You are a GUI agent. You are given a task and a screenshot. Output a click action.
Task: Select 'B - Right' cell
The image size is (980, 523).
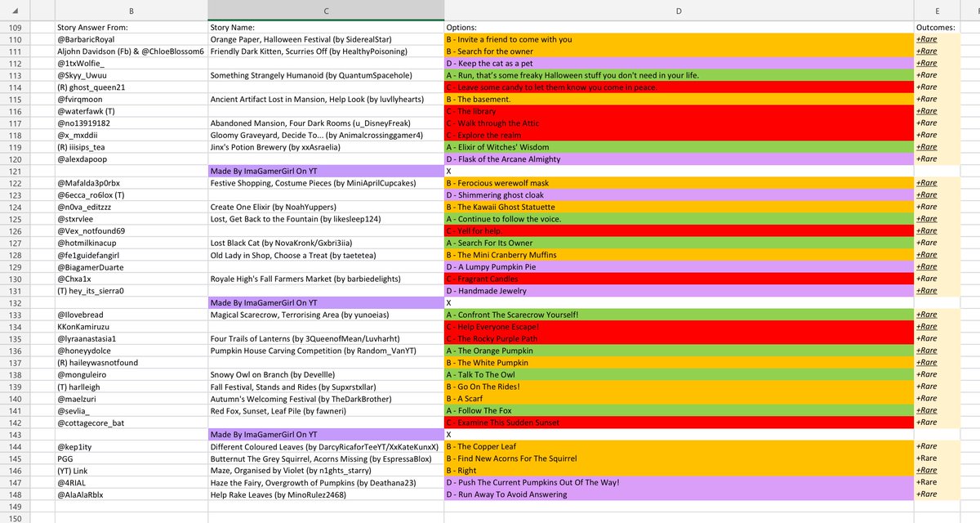(679, 470)
